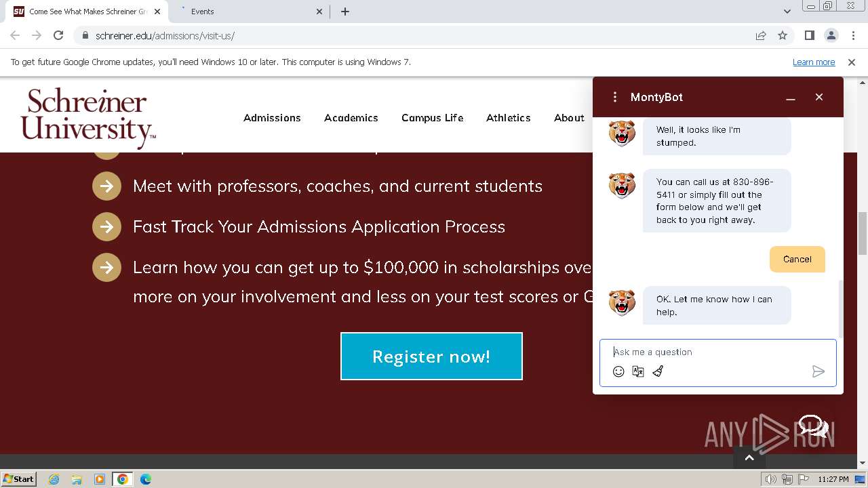Send message with paper plane icon

tap(818, 371)
